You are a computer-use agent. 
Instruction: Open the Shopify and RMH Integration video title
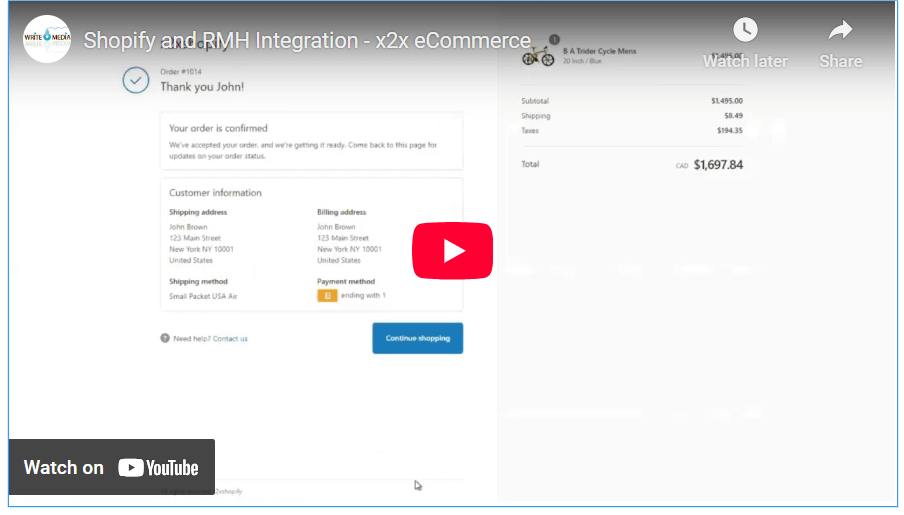307,41
